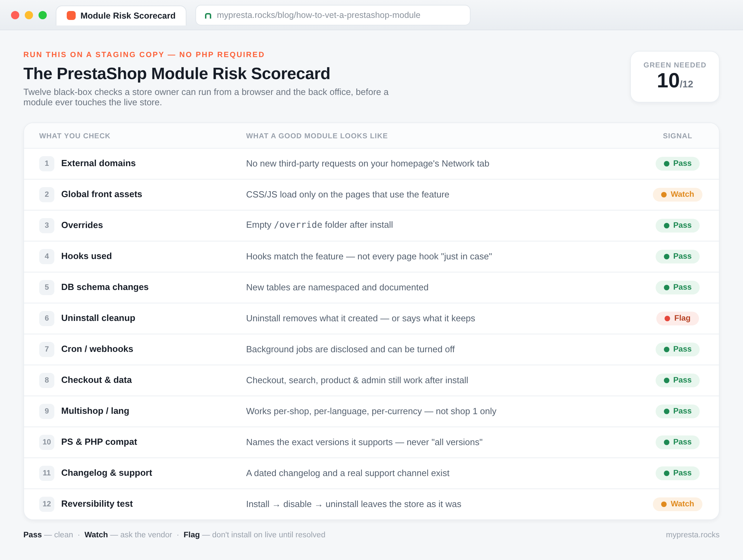Click the Pass badge for Overrides
Screen dimensions: 743x560
tap(677, 225)
